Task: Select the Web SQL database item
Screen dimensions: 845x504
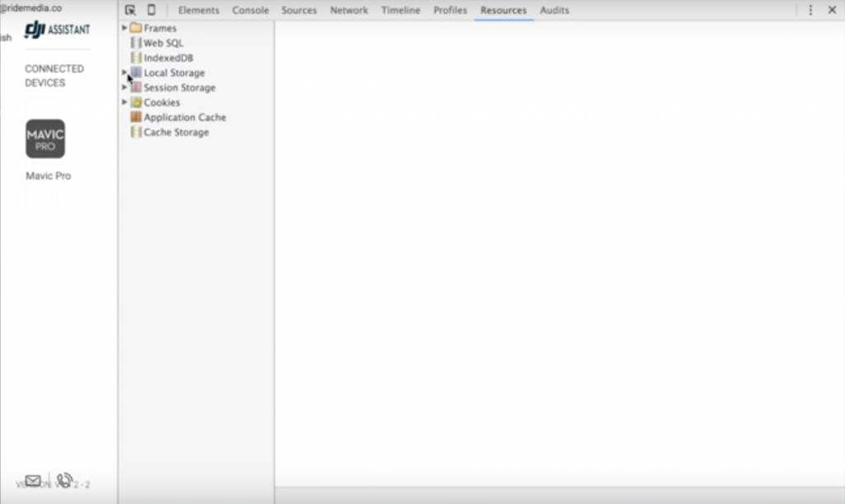Action: point(163,43)
